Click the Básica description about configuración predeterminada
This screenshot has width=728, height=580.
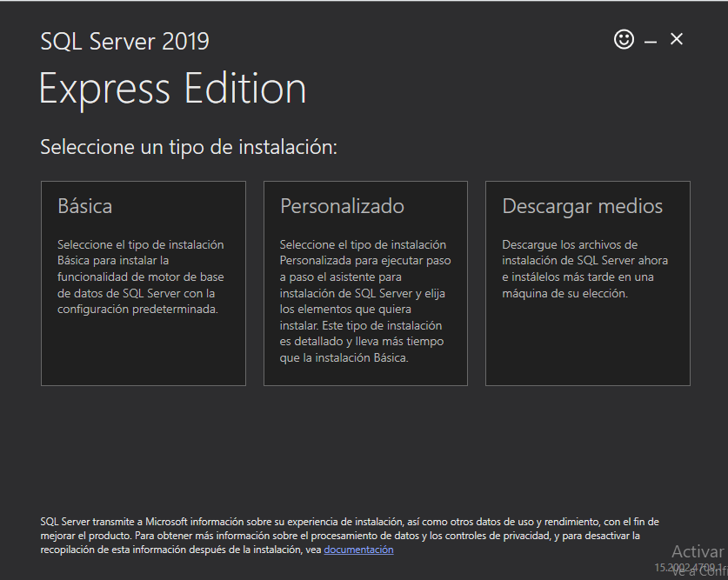point(141,277)
